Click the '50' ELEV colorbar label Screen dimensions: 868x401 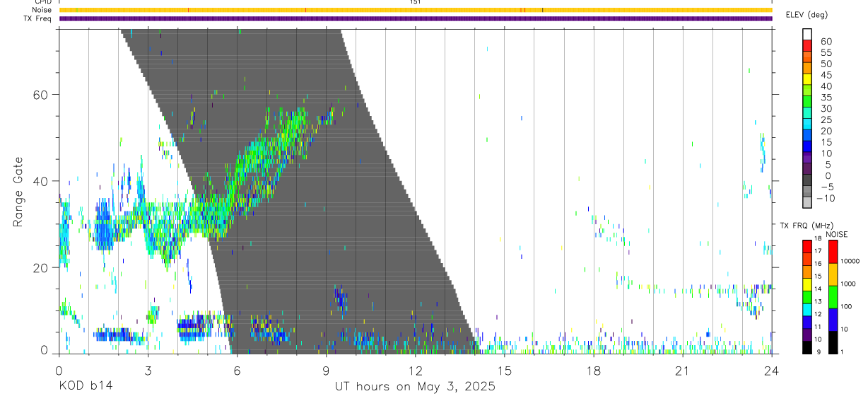click(x=826, y=64)
